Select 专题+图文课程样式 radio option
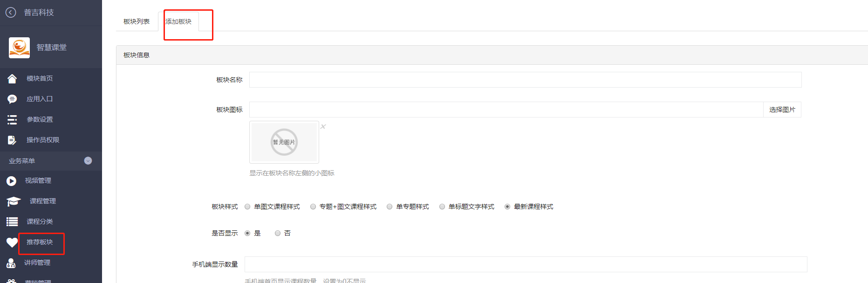Image resolution: width=868 pixels, height=283 pixels. tap(313, 207)
